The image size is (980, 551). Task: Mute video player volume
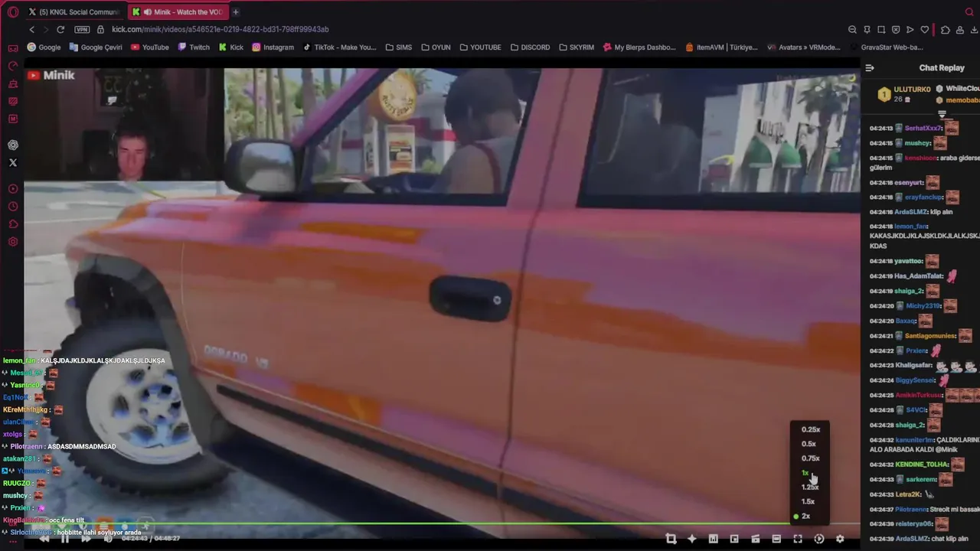click(x=108, y=539)
